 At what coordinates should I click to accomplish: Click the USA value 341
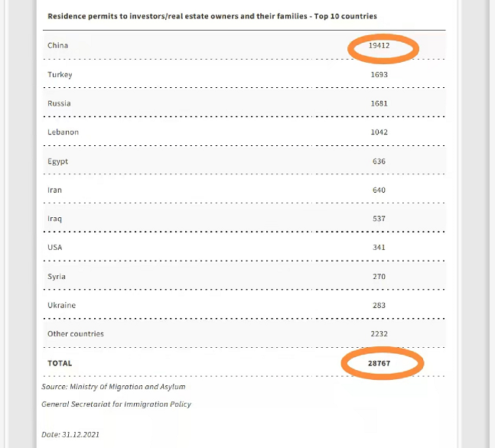(379, 248)
